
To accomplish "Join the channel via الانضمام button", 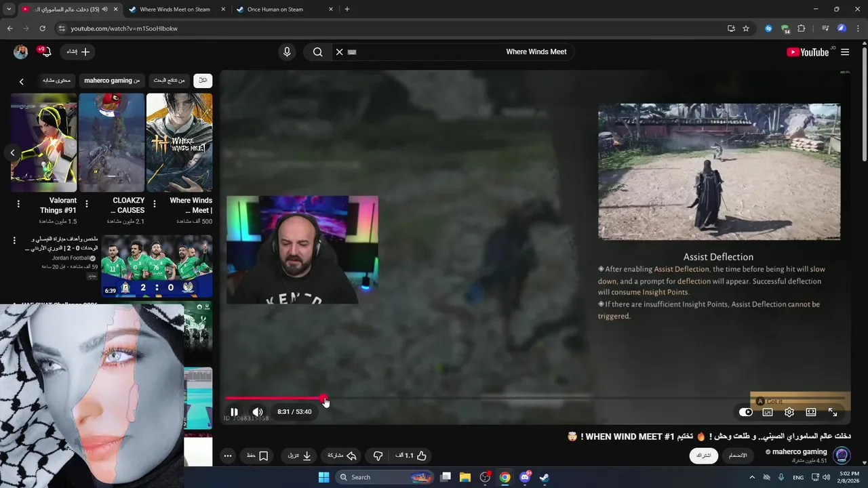I will 738,455.
